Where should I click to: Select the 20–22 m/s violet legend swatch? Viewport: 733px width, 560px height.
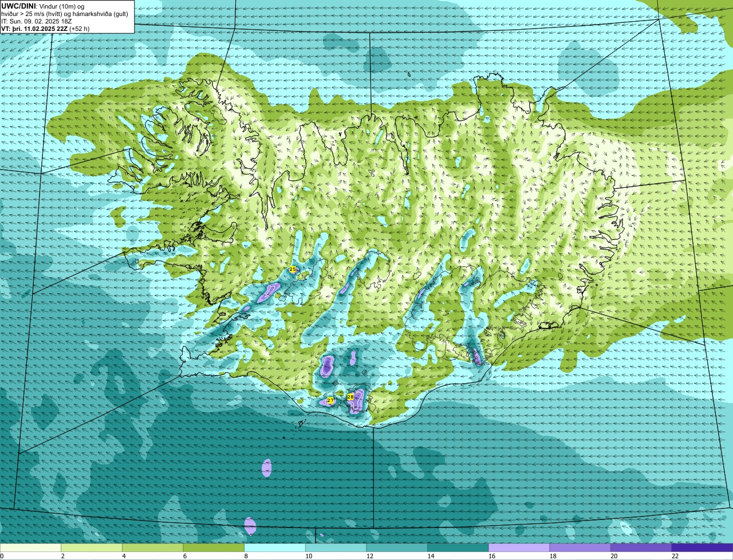pos(641,547)
